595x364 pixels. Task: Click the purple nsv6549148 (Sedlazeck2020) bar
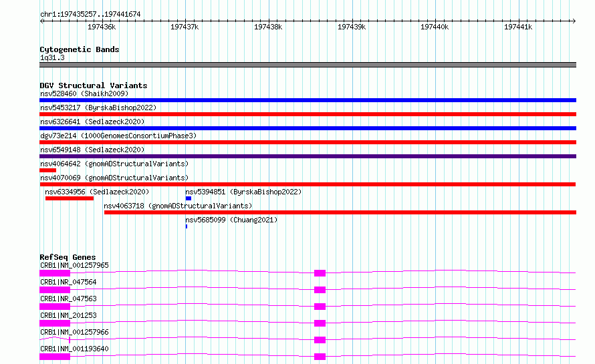pos(308,156)
